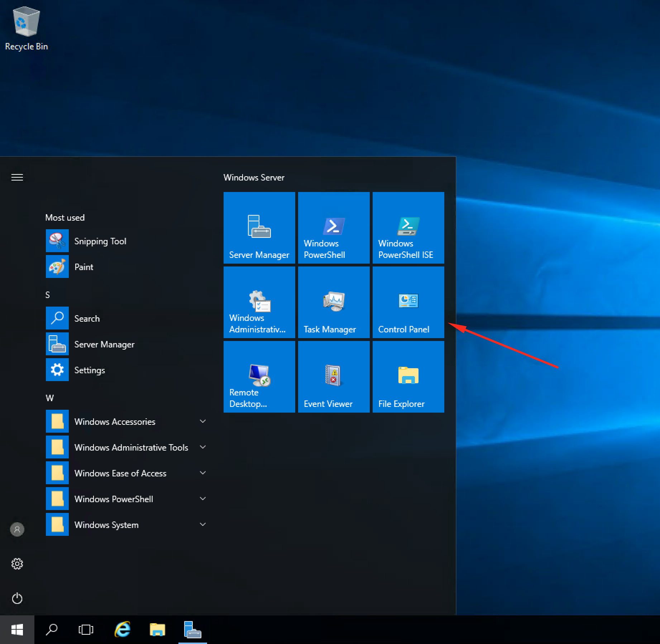Expand Windows Ease of Access
The width and height of the screenshot is (660, 644).
pyautogui.click(x=120, y=473)
